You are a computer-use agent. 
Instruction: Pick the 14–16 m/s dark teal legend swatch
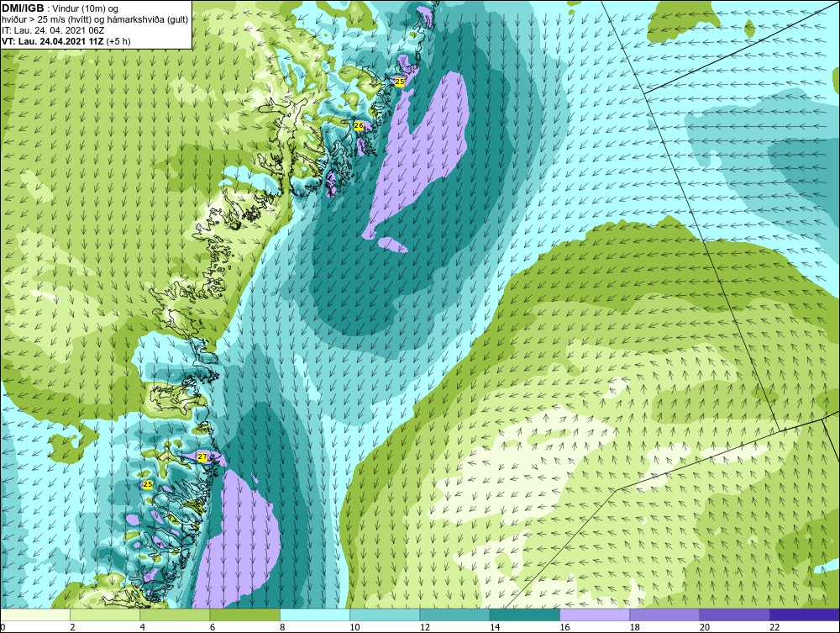524,615
